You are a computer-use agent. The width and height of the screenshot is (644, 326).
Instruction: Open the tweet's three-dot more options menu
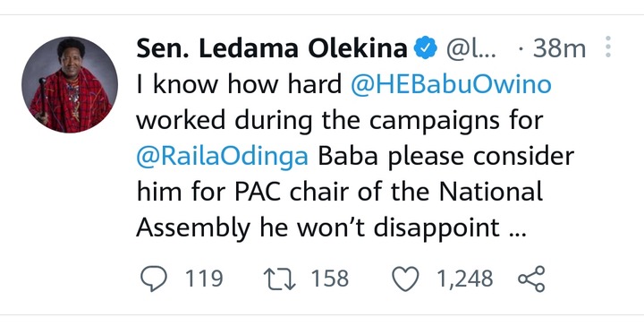tap(608, 47)
